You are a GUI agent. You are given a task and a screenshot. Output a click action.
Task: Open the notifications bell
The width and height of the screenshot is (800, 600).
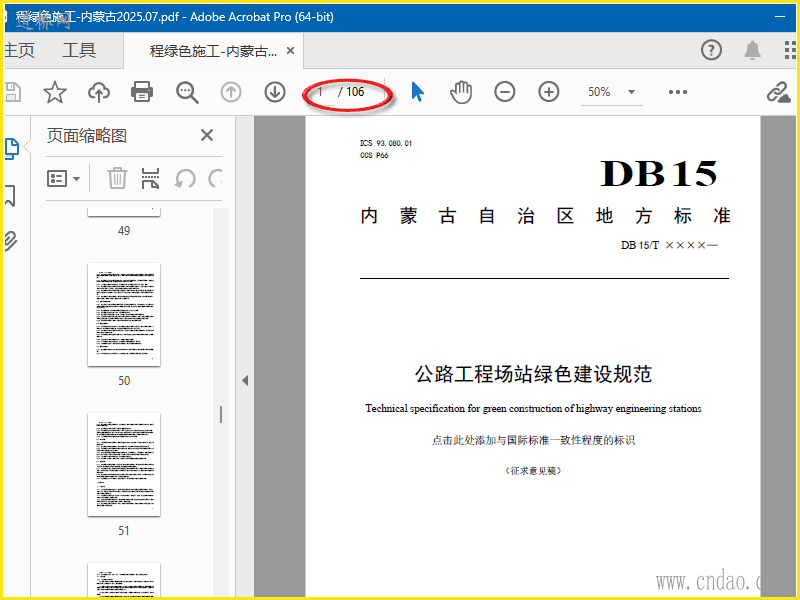[x=752, y=50]
